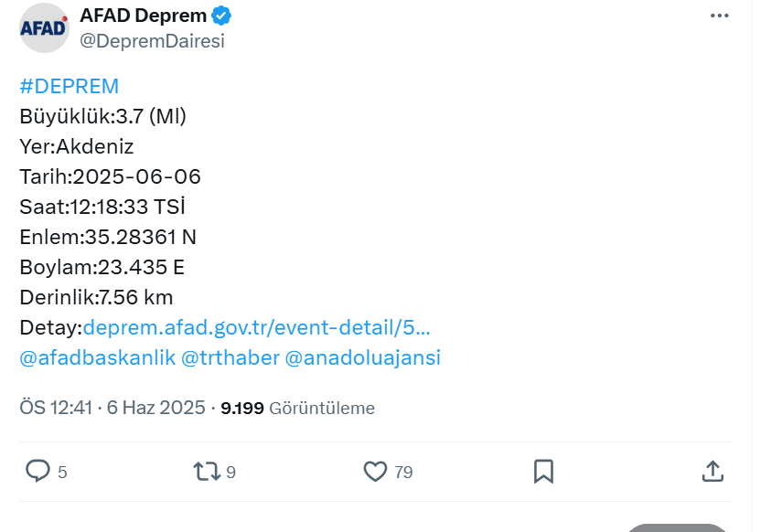Visit the @afadbaskanlik mention

point(98,357)
